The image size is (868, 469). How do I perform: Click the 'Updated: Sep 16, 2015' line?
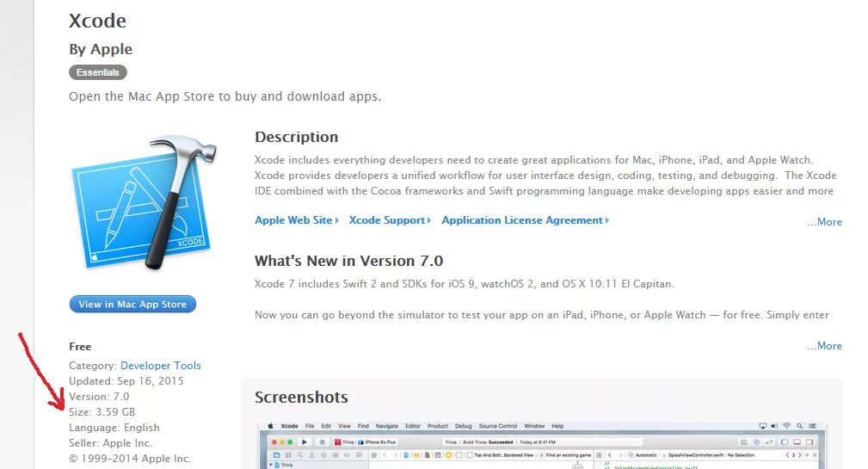pyautogui.click(x=126, y=381)
